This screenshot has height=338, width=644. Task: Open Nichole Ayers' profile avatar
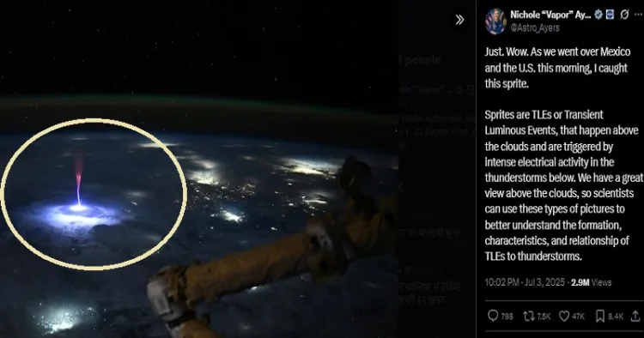[495, 21]
